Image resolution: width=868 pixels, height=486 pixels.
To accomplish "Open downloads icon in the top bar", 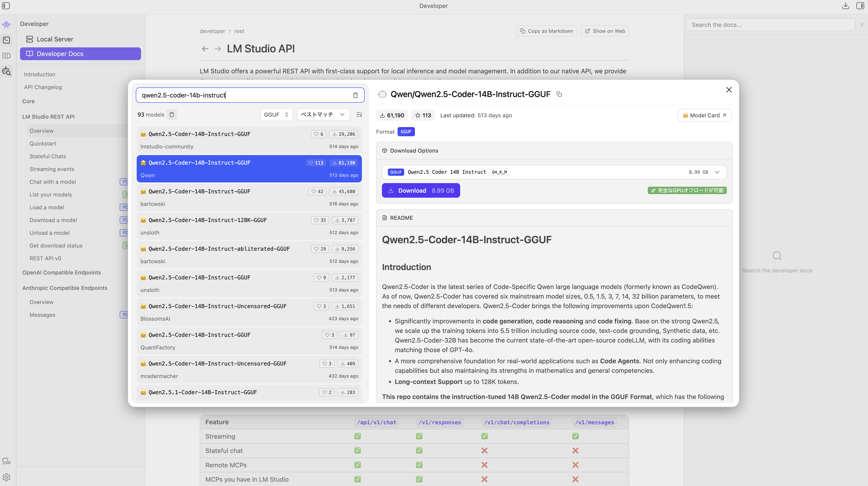I will click(x=845, y=6).
